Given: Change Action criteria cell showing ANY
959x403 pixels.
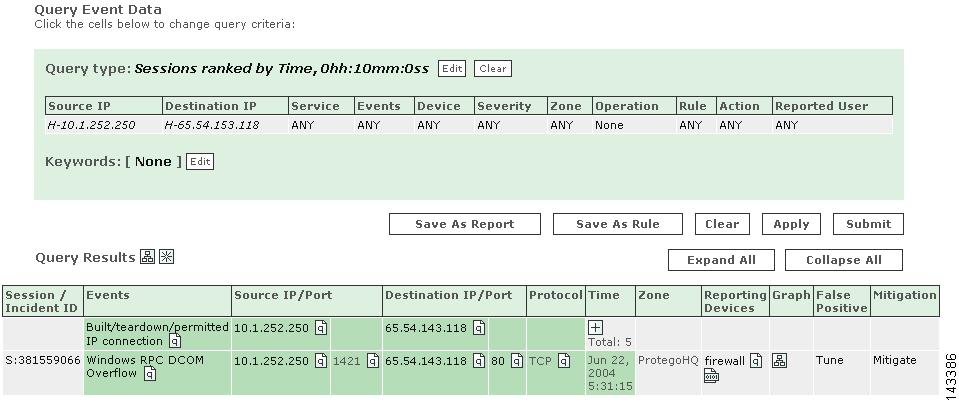Looking at the screenshot, I should pyautogui.click(x=745, y=125).
